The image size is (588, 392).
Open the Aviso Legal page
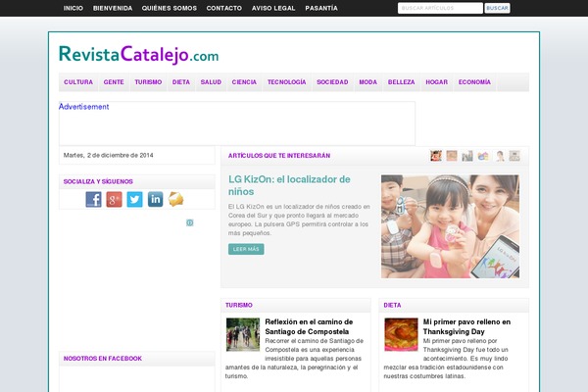click(273, 8)
